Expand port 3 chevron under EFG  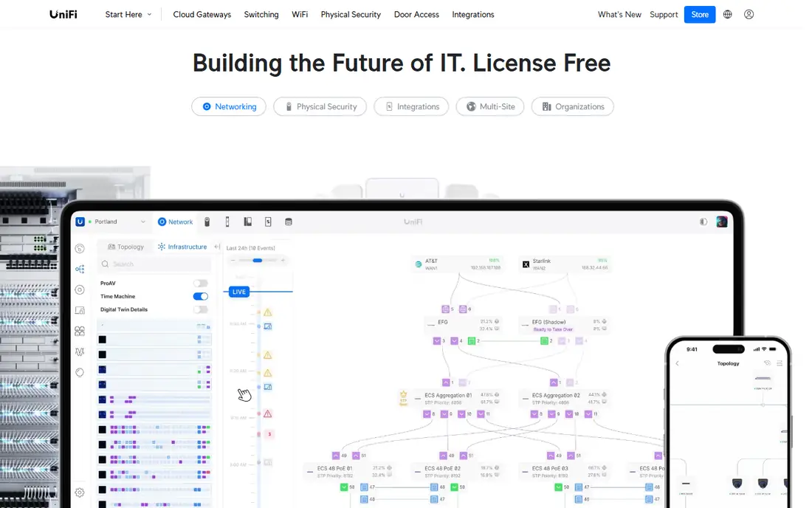(x=436, y=340)
